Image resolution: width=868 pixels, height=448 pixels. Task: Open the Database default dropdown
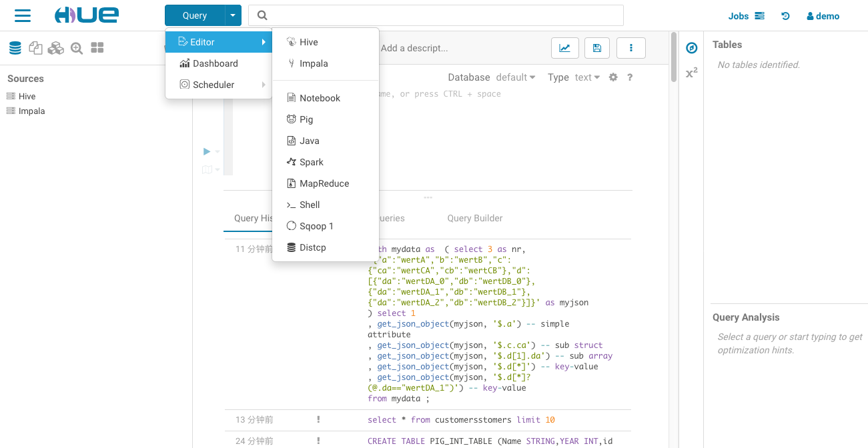click(516, 77)
